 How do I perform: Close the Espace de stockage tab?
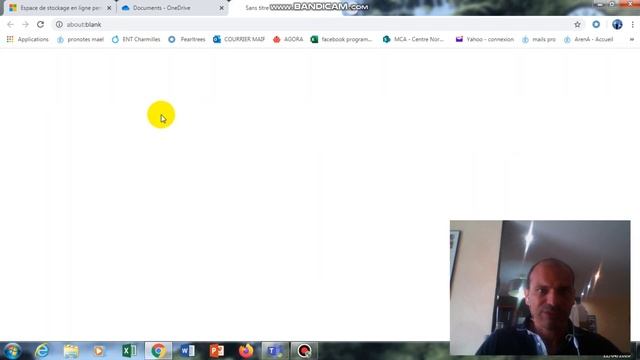tap(109, 8)
